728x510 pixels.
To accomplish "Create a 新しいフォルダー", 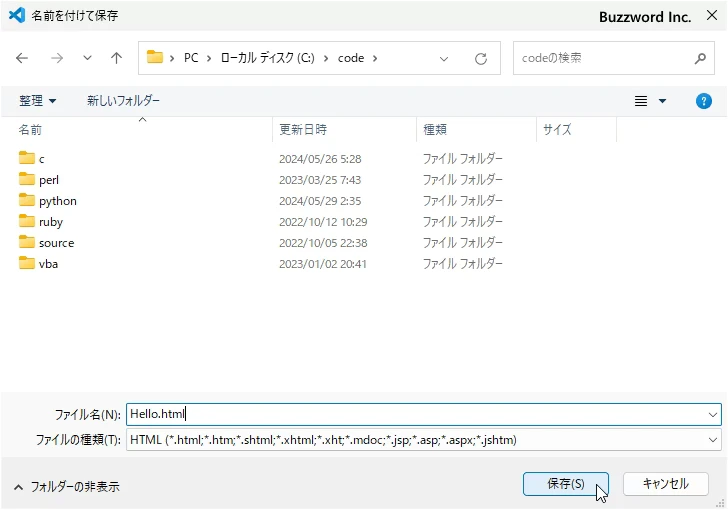I will [x=123, y=100].
